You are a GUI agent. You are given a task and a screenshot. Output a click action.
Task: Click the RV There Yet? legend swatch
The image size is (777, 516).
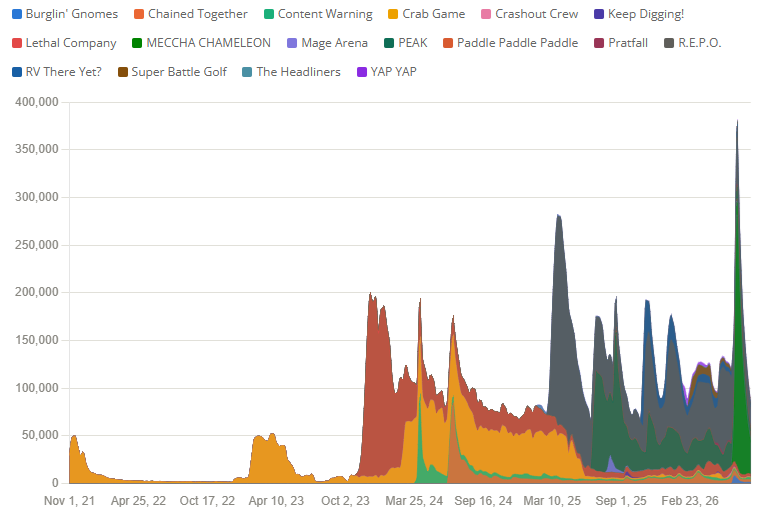(x=16, y=72)
